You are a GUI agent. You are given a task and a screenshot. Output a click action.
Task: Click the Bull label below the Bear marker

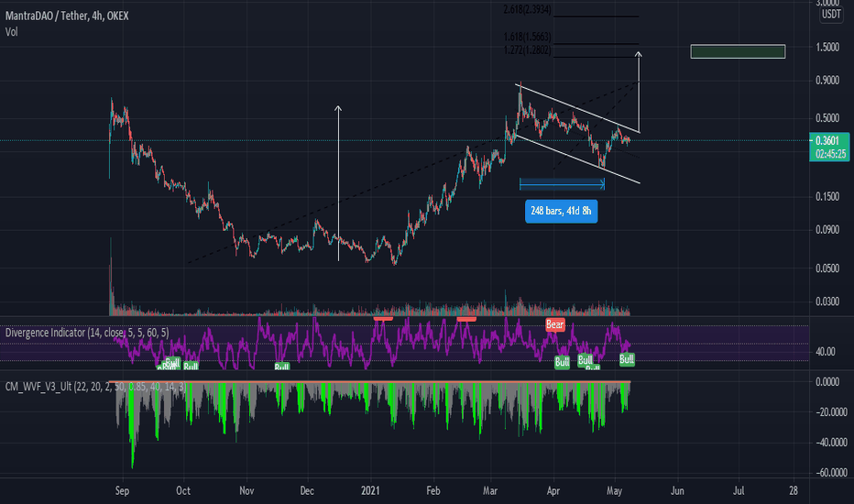tap(562, 362)
